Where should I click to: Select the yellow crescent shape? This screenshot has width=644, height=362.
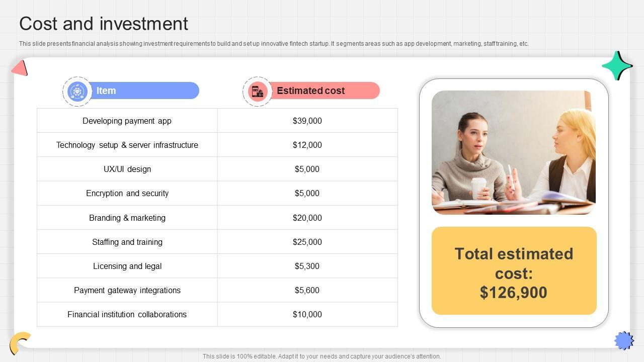click(x=19, y=343)
